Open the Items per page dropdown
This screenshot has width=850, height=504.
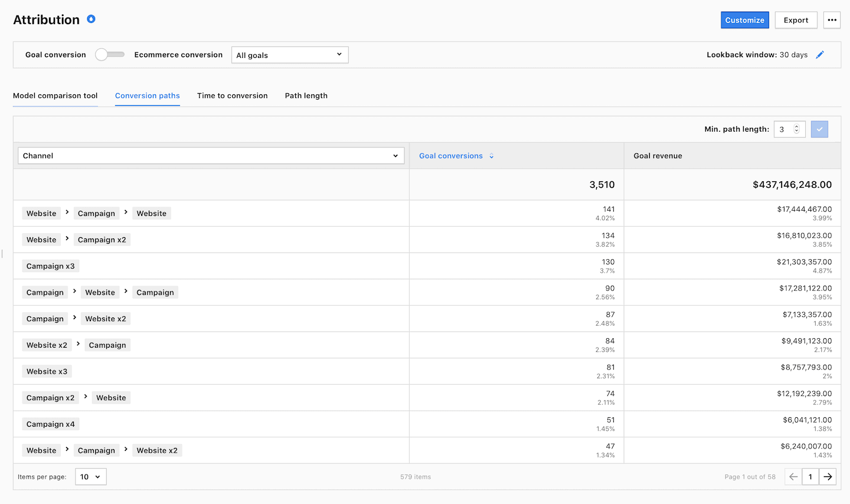click(x=91, y=477)
